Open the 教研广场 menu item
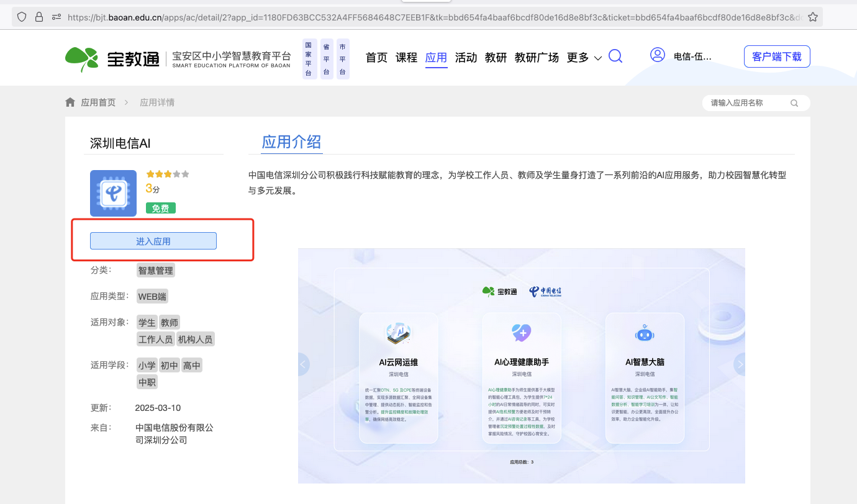This screenshot has width=857, height=504. (537, 58)
